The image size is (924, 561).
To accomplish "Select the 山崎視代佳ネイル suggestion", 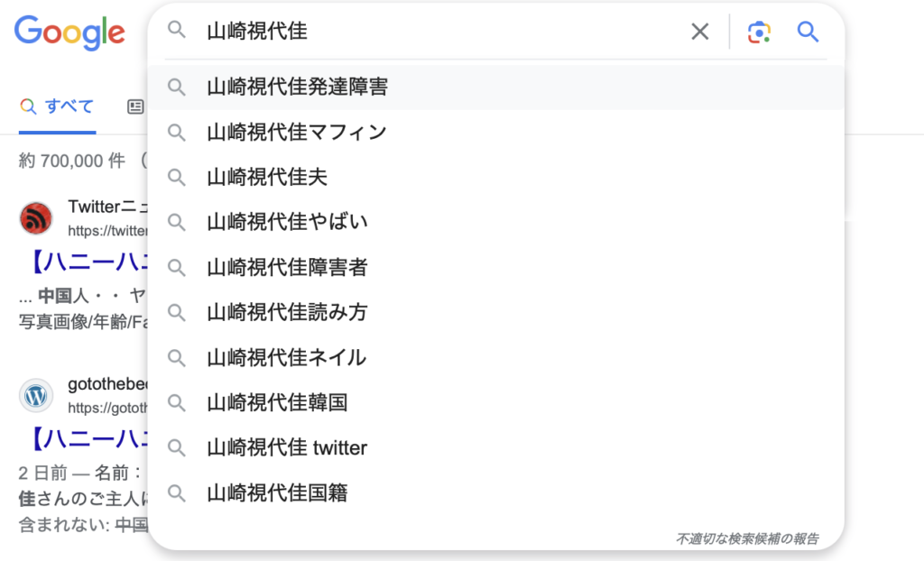I will (x=287, y=358).
